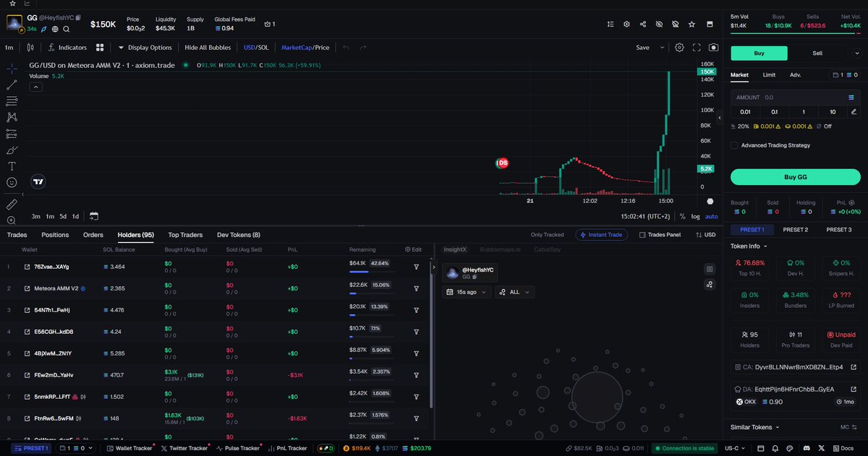Viewport: 868px width, 456px height.
Task: Toggle log scale on chart
Action: click(x=696, y=216)
